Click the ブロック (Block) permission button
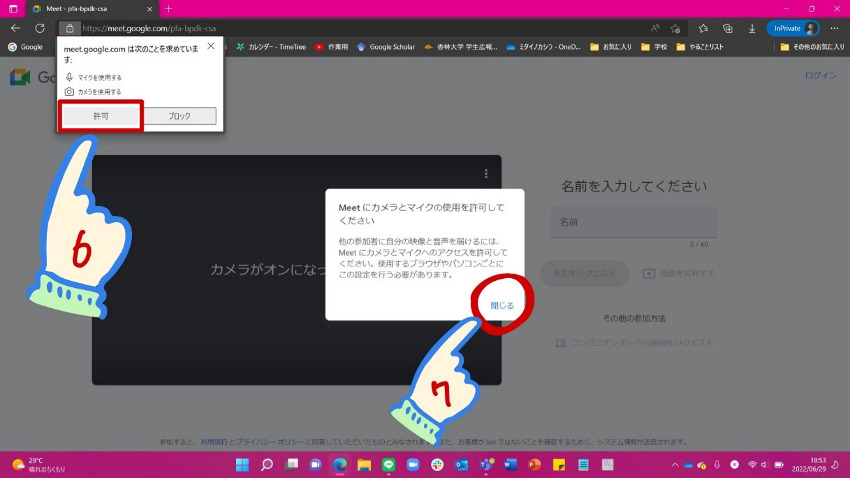850x478 pixels. coord(179,116)
